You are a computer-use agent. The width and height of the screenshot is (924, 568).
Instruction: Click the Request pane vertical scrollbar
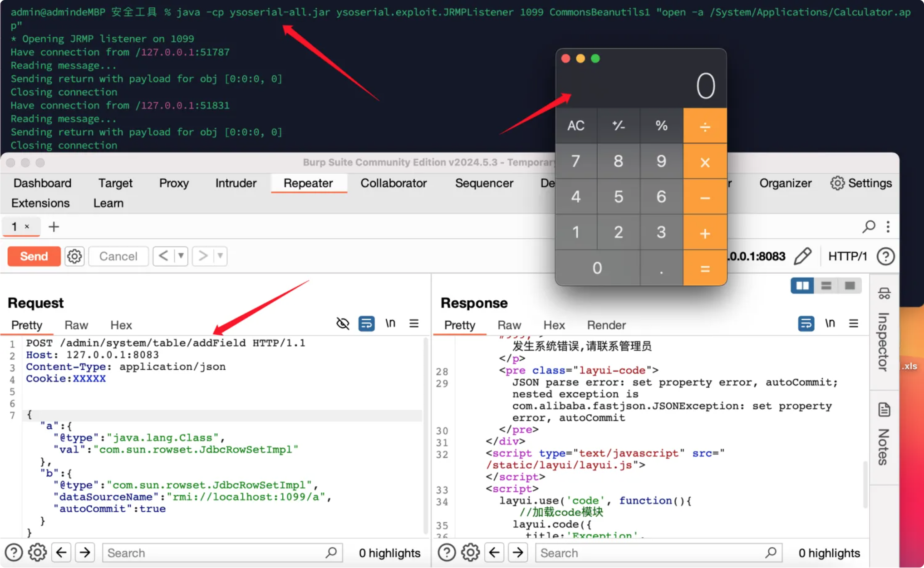[426, 436]
